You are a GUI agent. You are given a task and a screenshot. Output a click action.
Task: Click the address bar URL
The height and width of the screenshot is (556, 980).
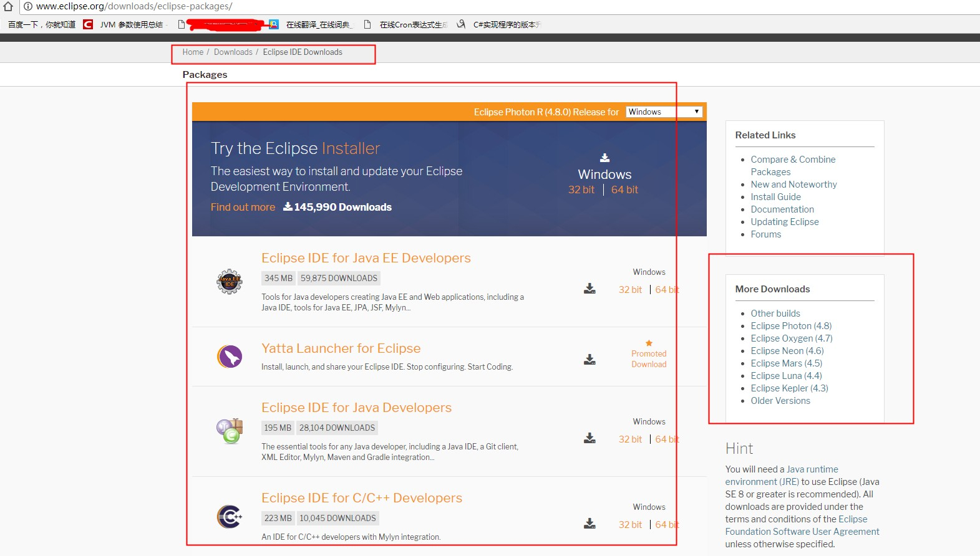134,6
